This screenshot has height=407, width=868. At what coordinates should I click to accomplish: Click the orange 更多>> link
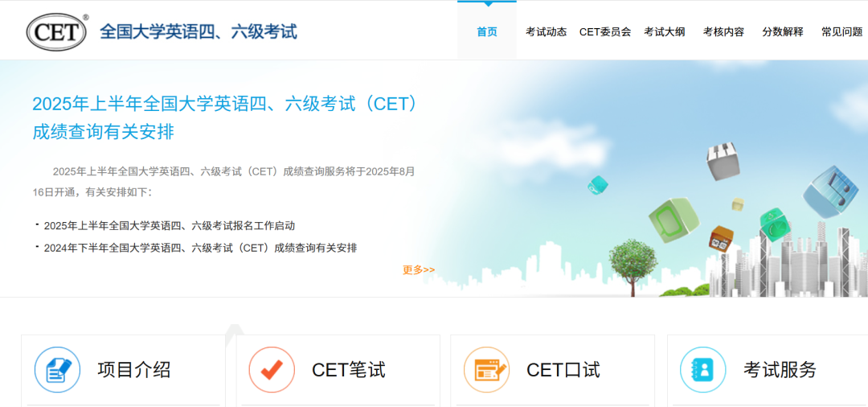(419, 269)
